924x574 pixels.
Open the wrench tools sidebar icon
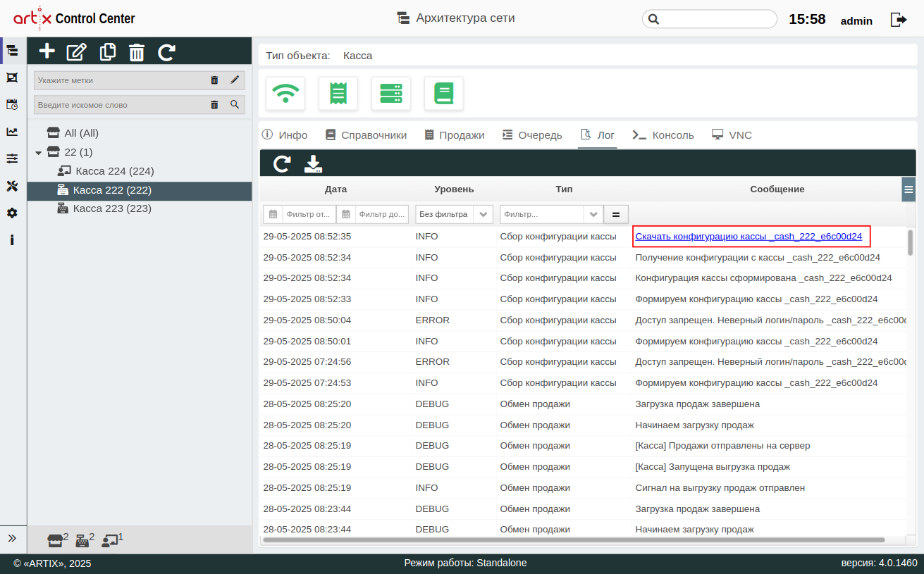coord(12,186)
